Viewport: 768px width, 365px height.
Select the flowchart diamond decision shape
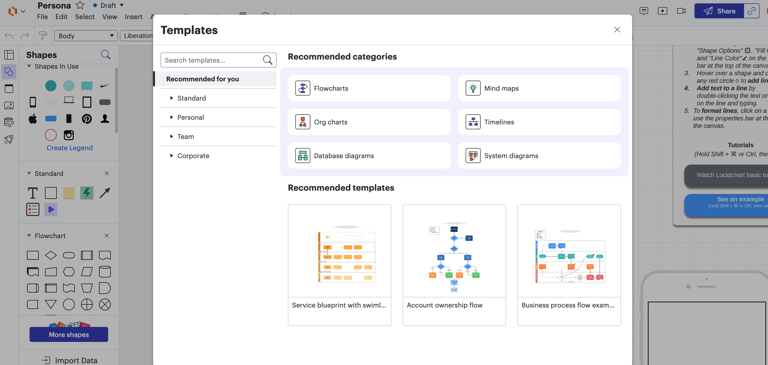tap(51, 255)
